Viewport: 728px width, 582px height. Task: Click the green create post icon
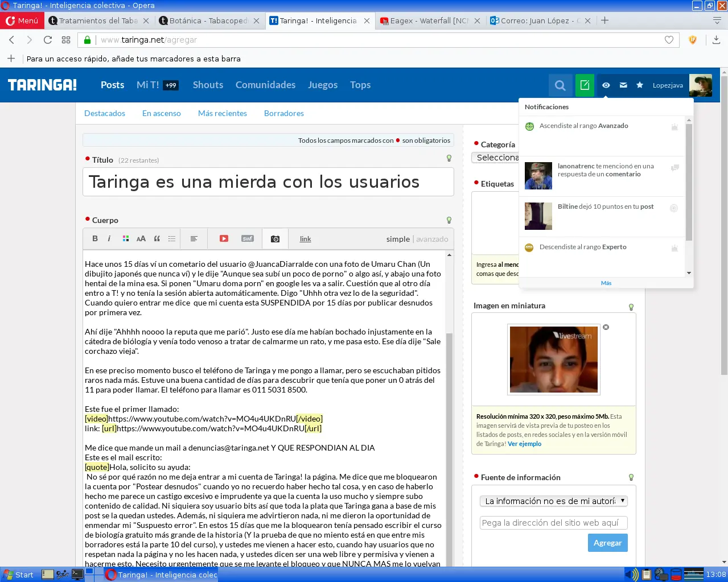pos(585,85)
